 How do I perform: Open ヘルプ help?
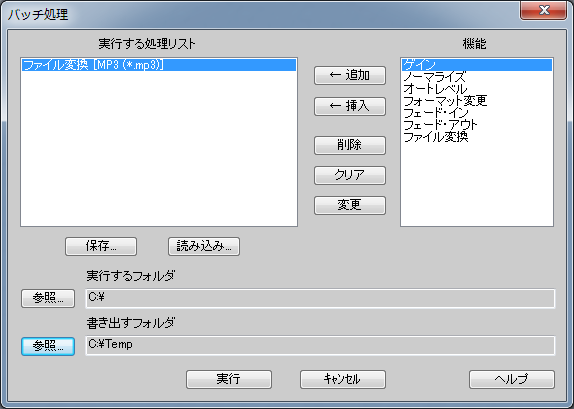(512, 379)
